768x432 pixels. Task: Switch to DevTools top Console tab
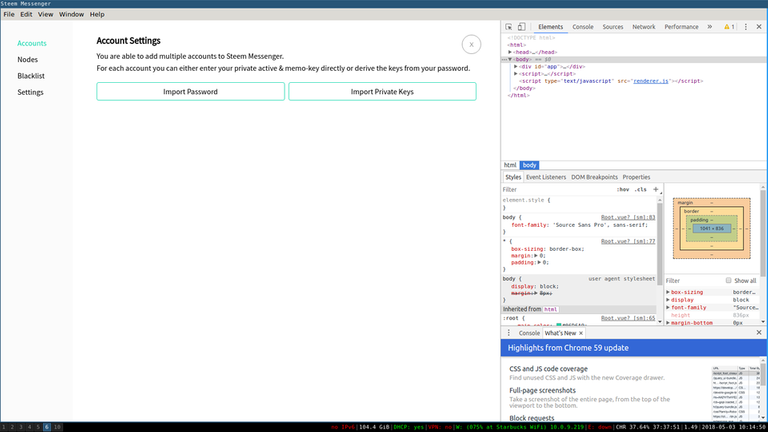click(583, 27)
